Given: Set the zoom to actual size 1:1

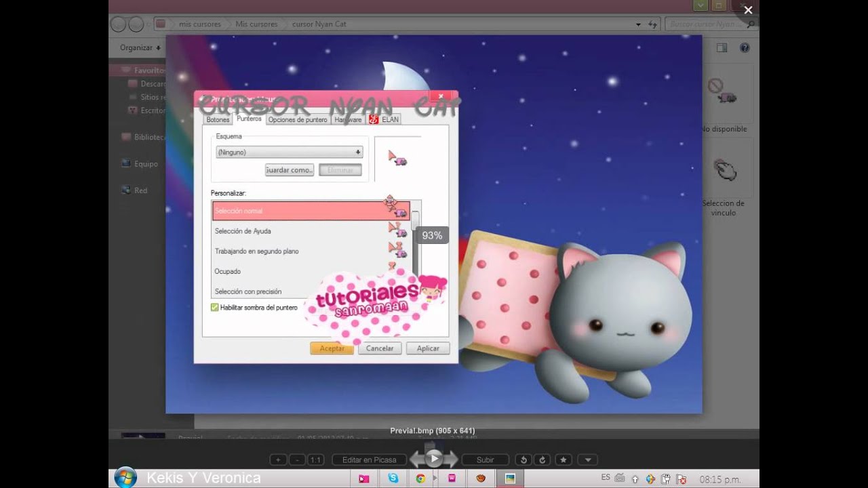Looking at the screenshot, I should tap(315, 460).
